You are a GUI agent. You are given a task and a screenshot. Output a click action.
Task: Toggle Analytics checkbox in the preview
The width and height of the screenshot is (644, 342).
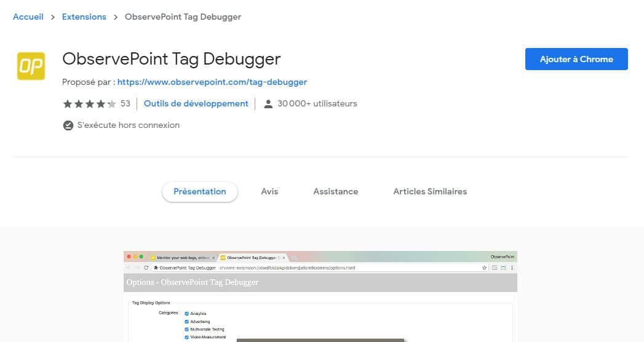pos(187,313)
